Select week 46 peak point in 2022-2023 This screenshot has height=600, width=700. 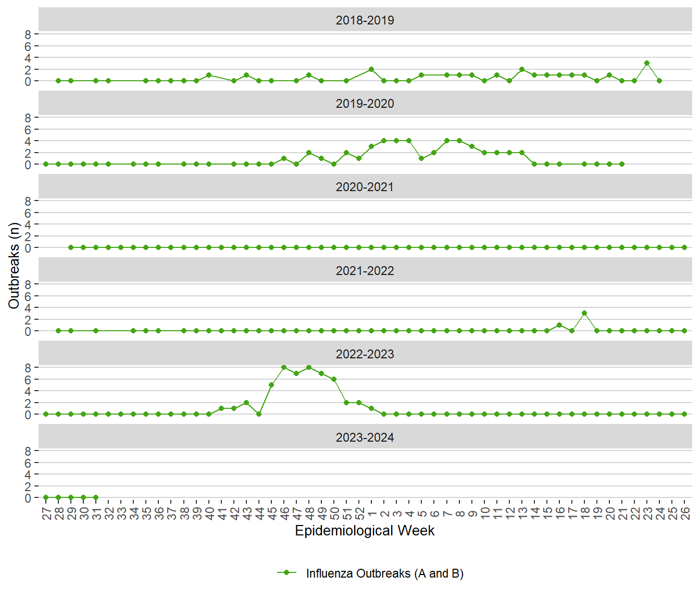(284, 367)
